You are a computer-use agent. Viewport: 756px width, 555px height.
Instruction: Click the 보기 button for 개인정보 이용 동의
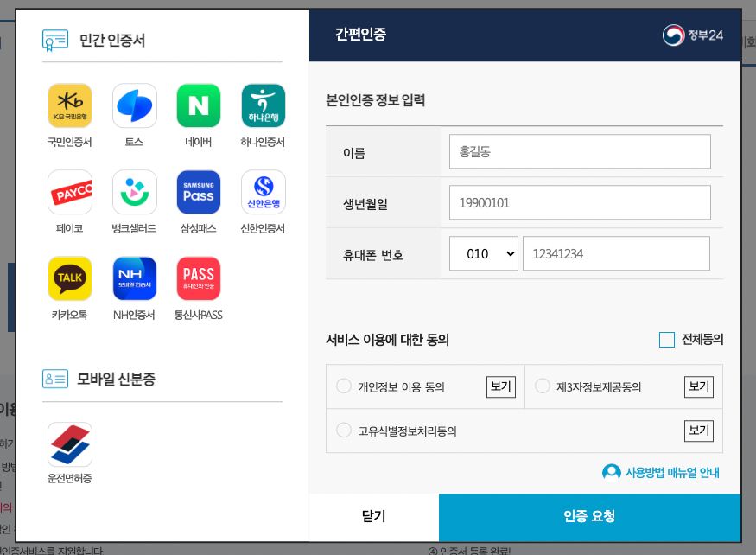(x=501, y=386)
